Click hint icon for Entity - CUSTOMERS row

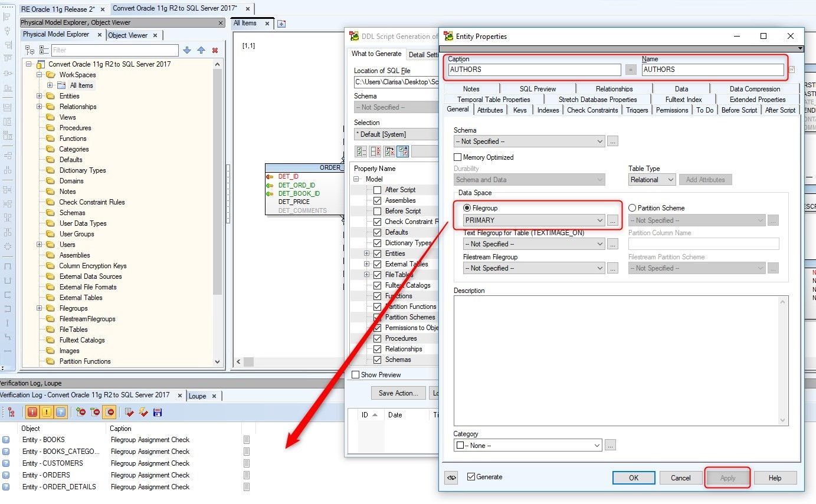coord(6,463)
